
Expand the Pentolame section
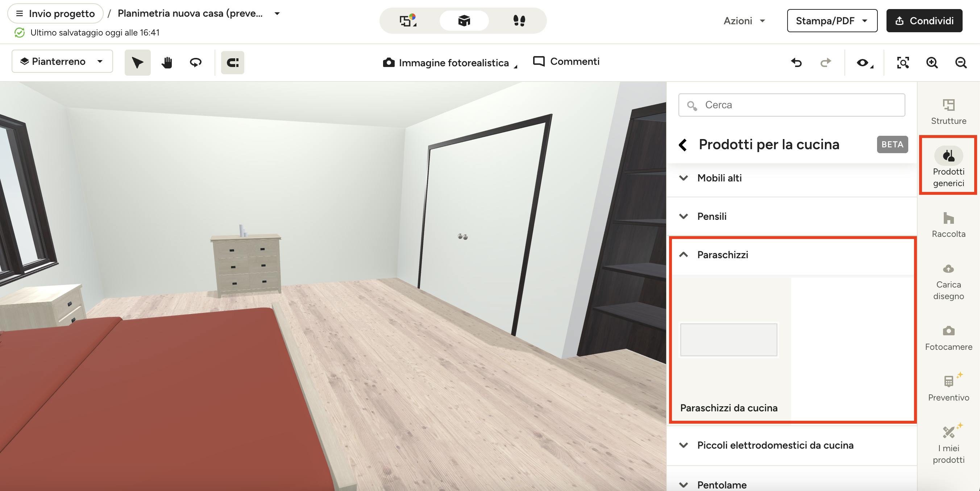pyautogui.click(x=791, y=484)
